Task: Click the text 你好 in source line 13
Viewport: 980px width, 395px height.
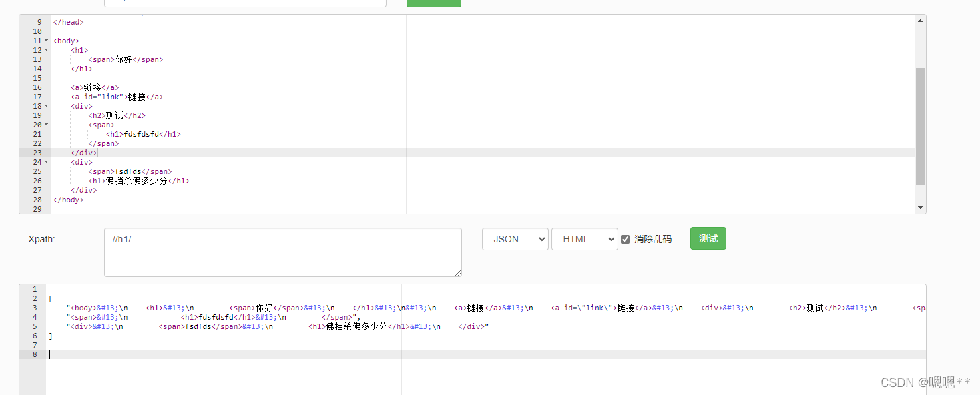Action: coord(124,59)
